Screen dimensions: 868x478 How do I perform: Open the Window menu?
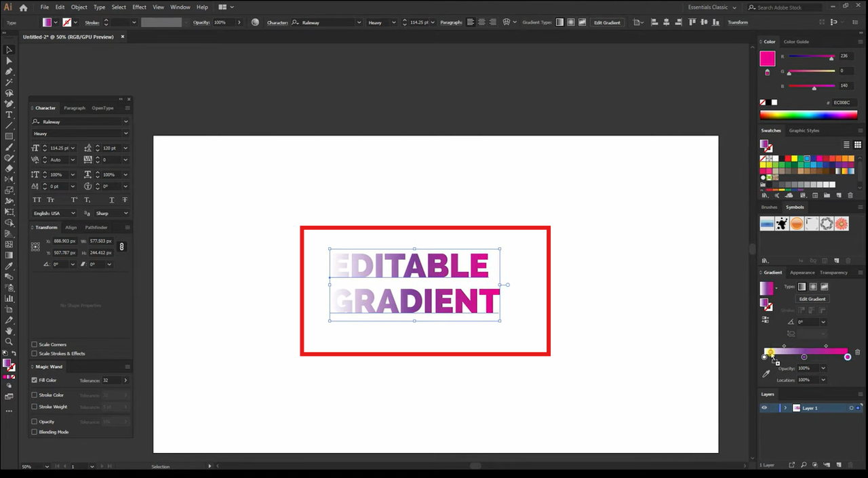coord(180,7)
